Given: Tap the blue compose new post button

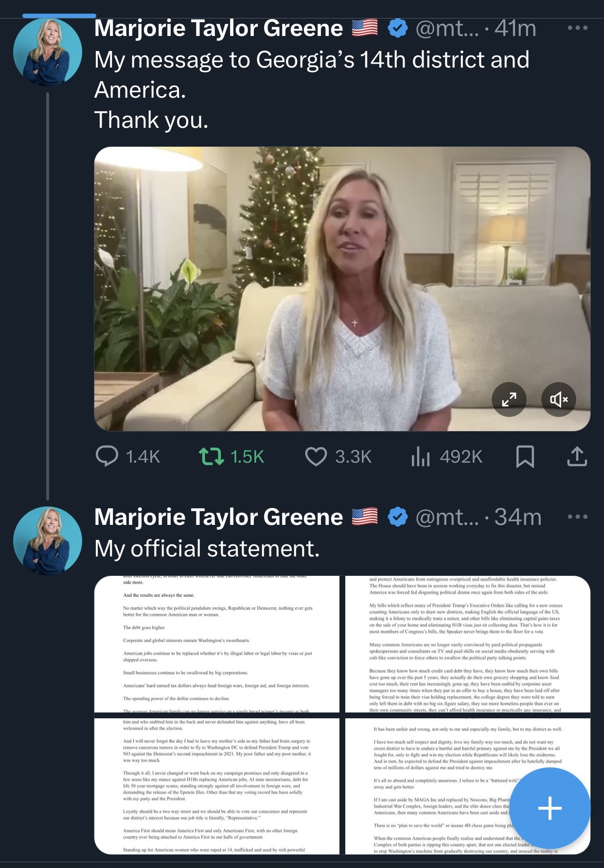Looking at the screenshot, I should [550, 808].
